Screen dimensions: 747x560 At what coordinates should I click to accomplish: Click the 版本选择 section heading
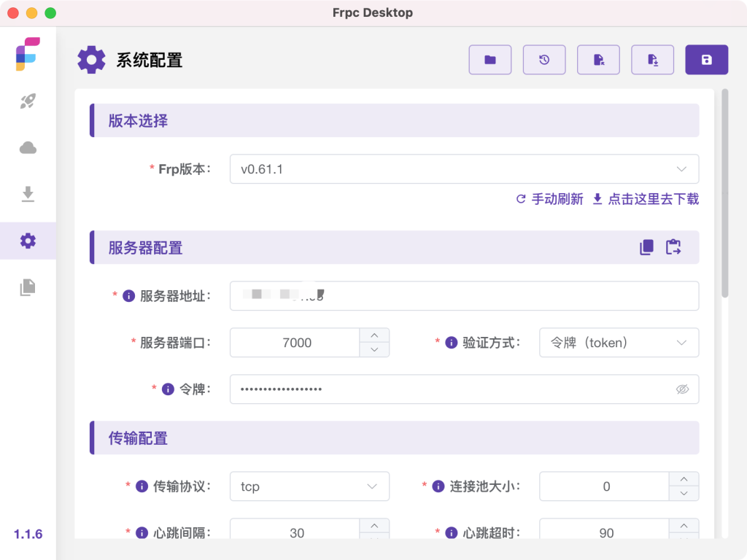pos(138,120)
